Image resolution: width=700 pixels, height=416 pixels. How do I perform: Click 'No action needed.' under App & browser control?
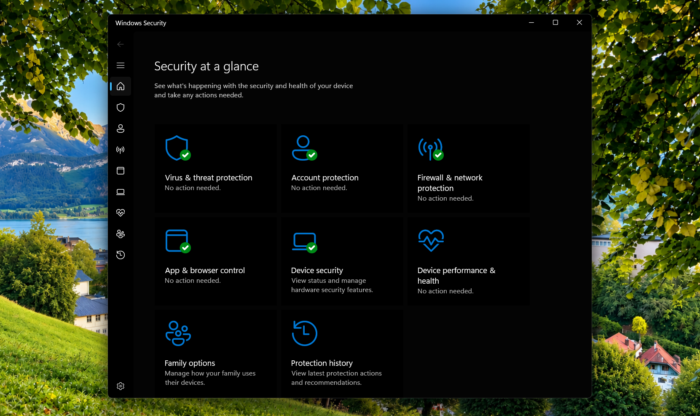[x=192, y=281]
